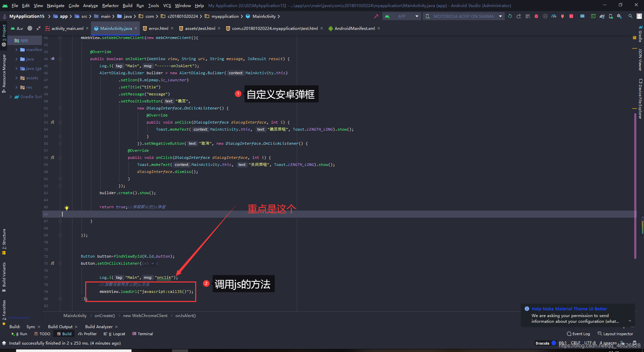Viewport: 644px width, 352px height.
Task: Click the user account avatar icon
Action: pos(639,16)
